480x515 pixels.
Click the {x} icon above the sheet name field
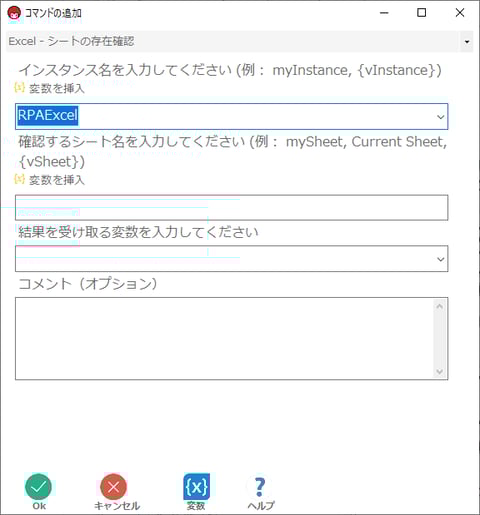pyautogui.click(x=19, y=179)
